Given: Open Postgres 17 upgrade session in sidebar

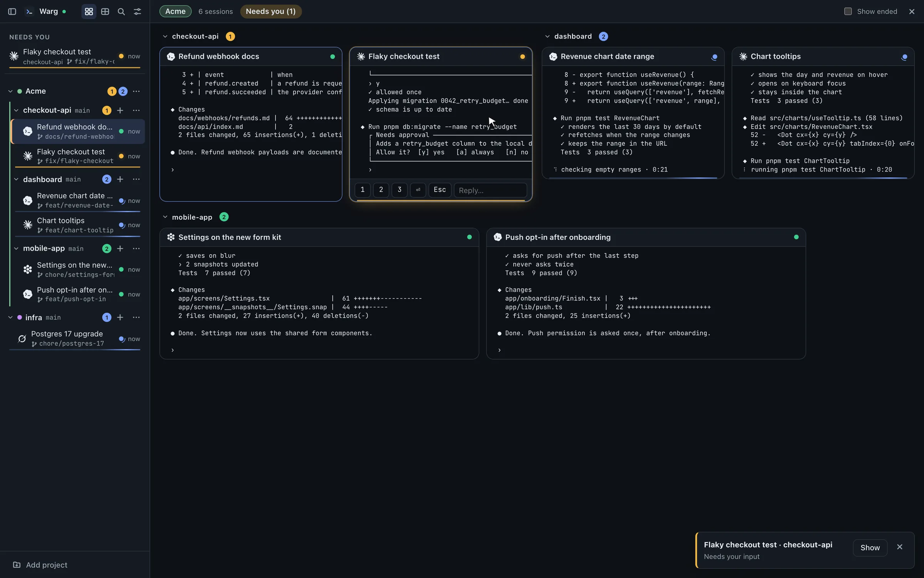Looking at the screenshot, I should coord(75,339).
